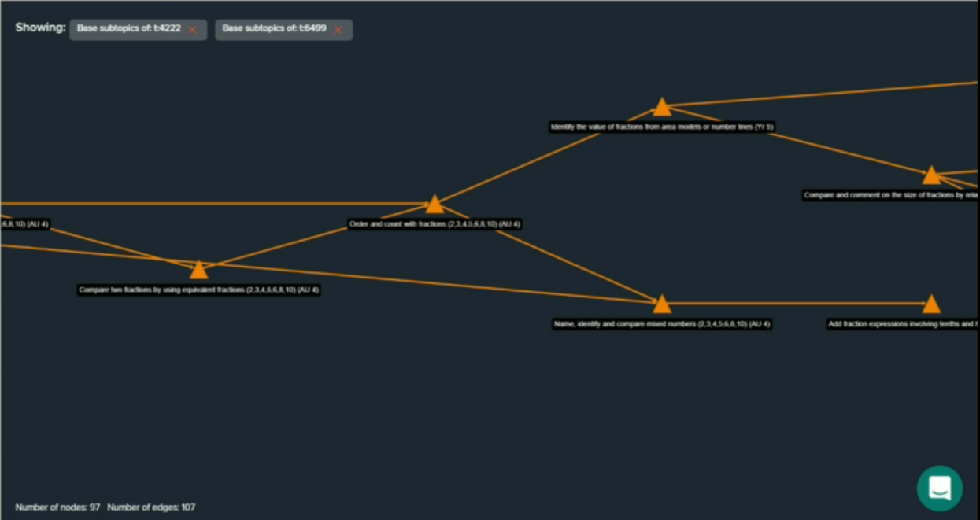Click the 'Compare two fractions by using equivalent fractions' label
Screen dimensions: 980x520
click(x=199, y=290)
